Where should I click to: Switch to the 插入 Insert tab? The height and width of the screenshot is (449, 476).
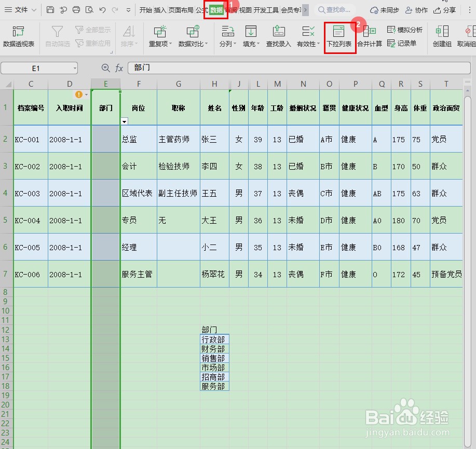pos(160,10)
